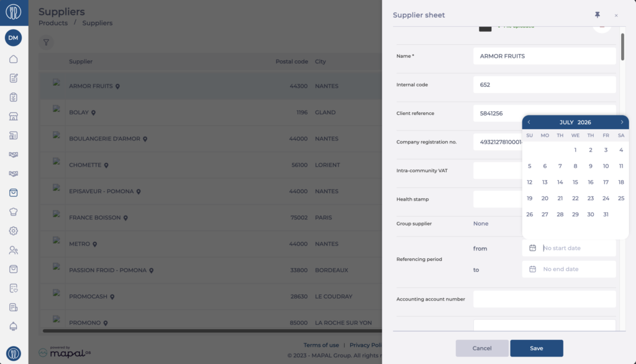This screenshot has height=364, width=636.
Task: Click the Save button
Action: [536, 348]
